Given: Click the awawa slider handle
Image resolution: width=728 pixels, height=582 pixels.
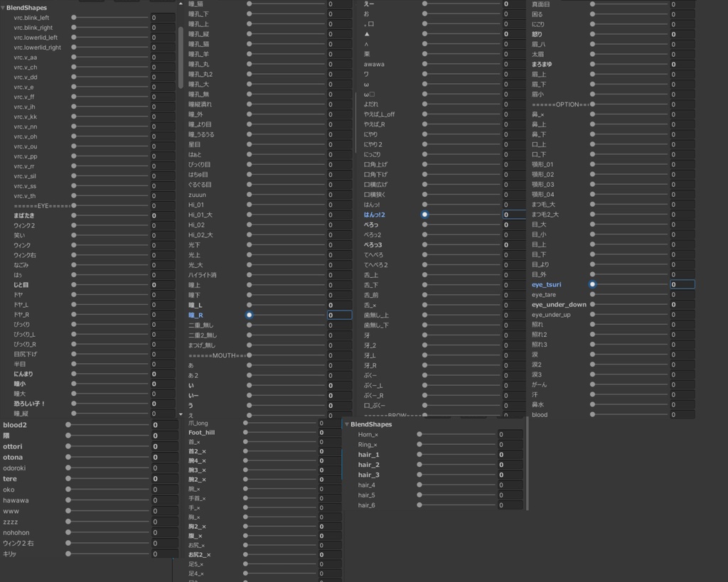Looking at the screenshot, I should coord(424,64).
